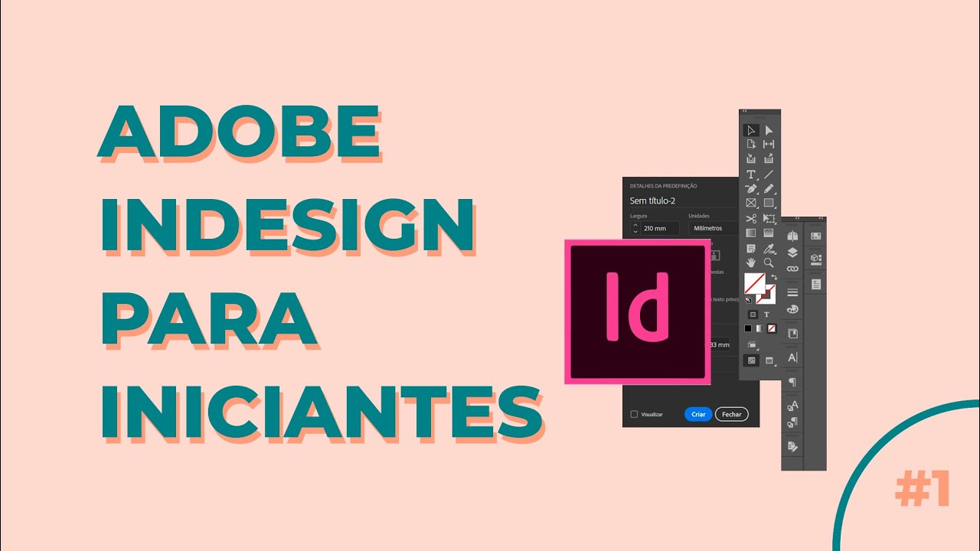
Task: Open the bottom-most Scripts panel icon
Action: (x=792, y=446)
